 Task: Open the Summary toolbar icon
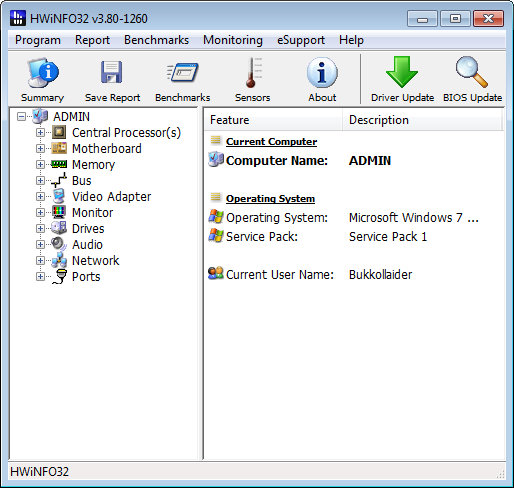click(43, 73)
